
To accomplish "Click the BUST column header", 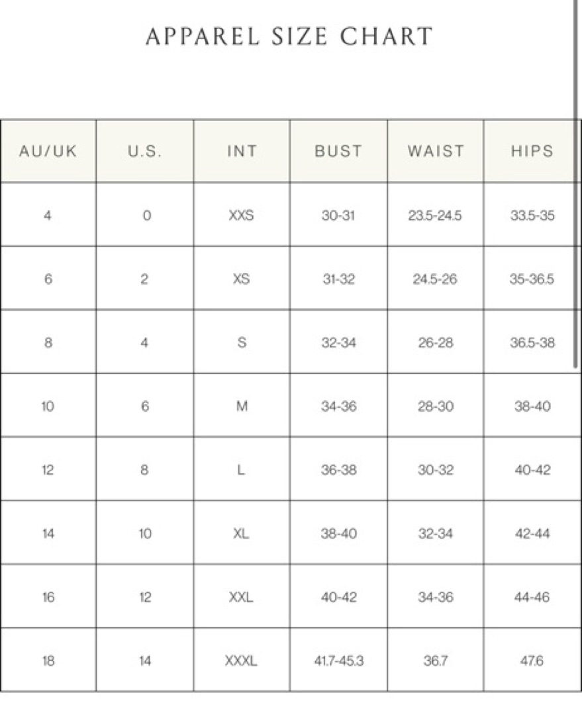I will coord(338,151).
